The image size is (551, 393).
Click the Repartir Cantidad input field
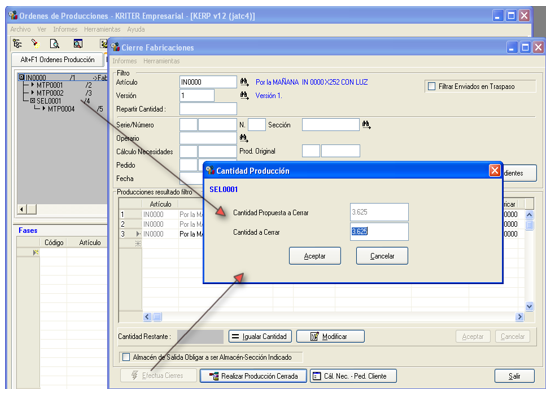click(x=208, y=109)
